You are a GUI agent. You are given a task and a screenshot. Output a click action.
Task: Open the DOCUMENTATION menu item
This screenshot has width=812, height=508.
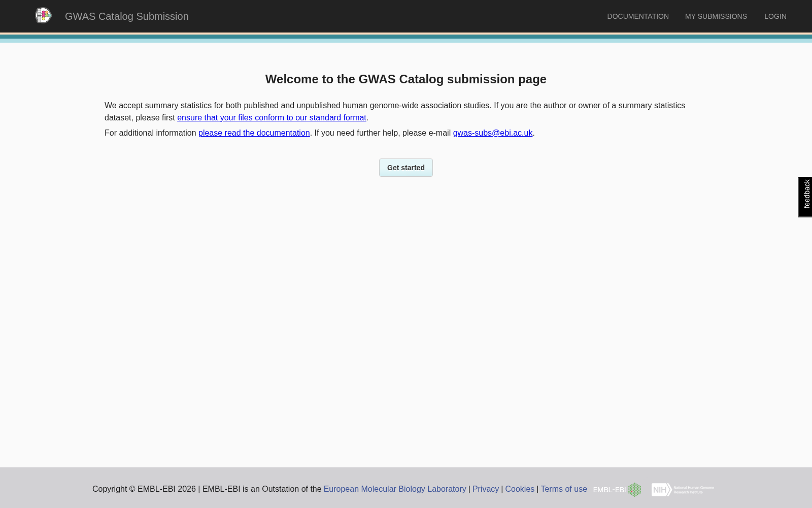pyautogui.click(x=638, y=16)
